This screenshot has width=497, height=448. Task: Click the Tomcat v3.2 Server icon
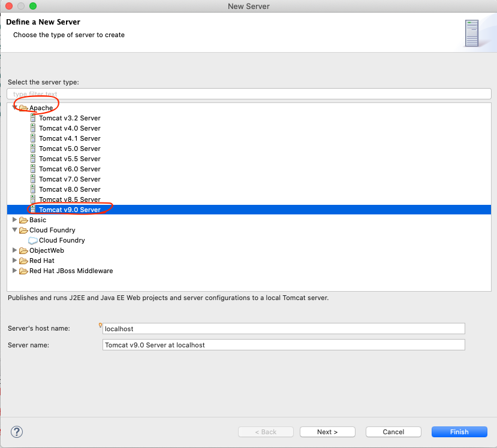[x=33, y=118]
